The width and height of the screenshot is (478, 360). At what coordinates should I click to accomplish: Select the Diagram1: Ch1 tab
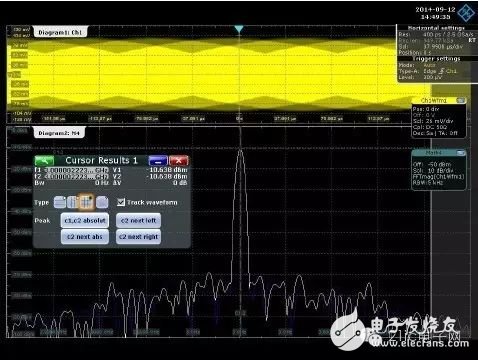point(60,32)
